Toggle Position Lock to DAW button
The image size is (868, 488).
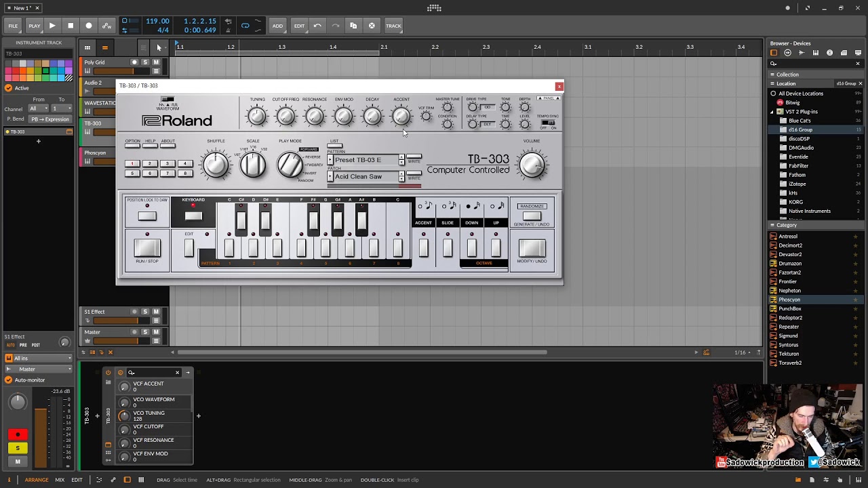click(x=146, y=216)
